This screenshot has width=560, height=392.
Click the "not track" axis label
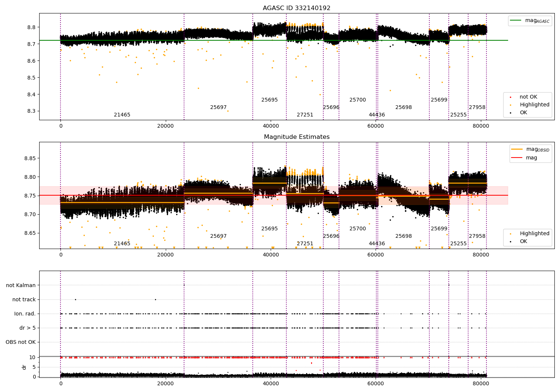[24, 300]
